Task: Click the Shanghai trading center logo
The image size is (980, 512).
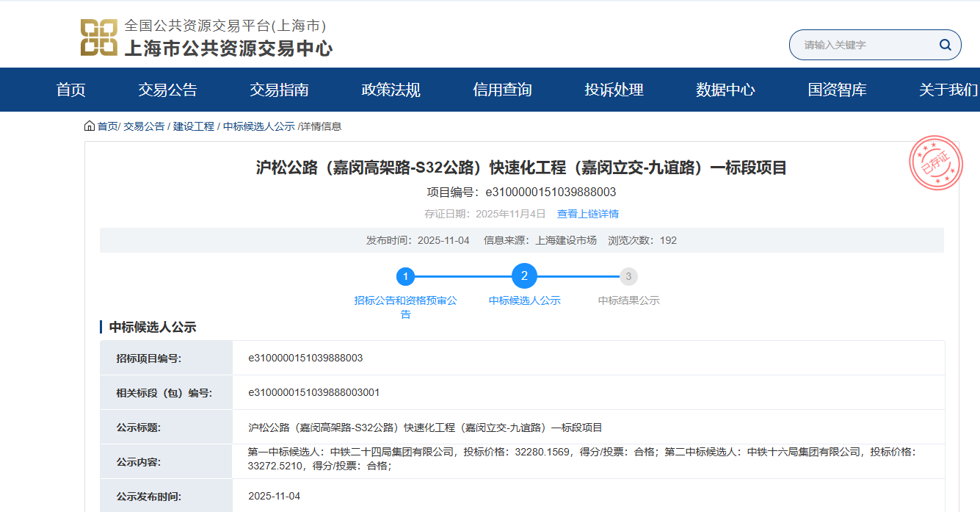Action: click(98, 38)
